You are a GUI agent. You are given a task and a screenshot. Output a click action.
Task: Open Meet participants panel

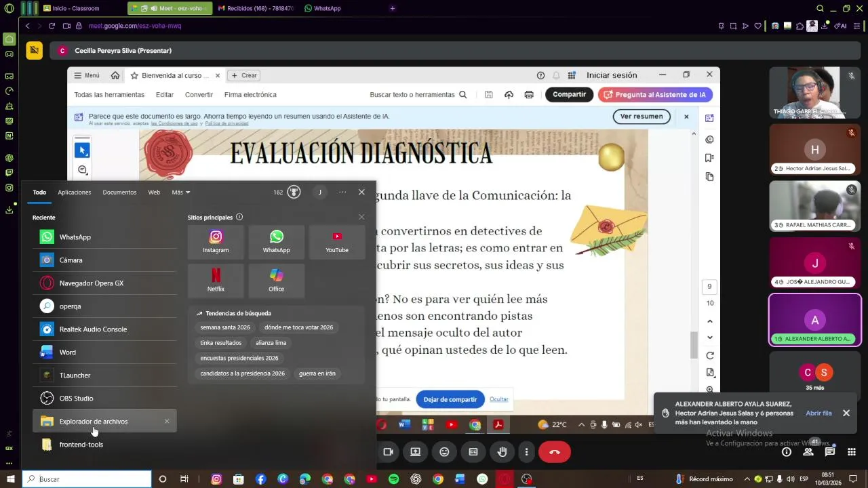tap(808, 452)
